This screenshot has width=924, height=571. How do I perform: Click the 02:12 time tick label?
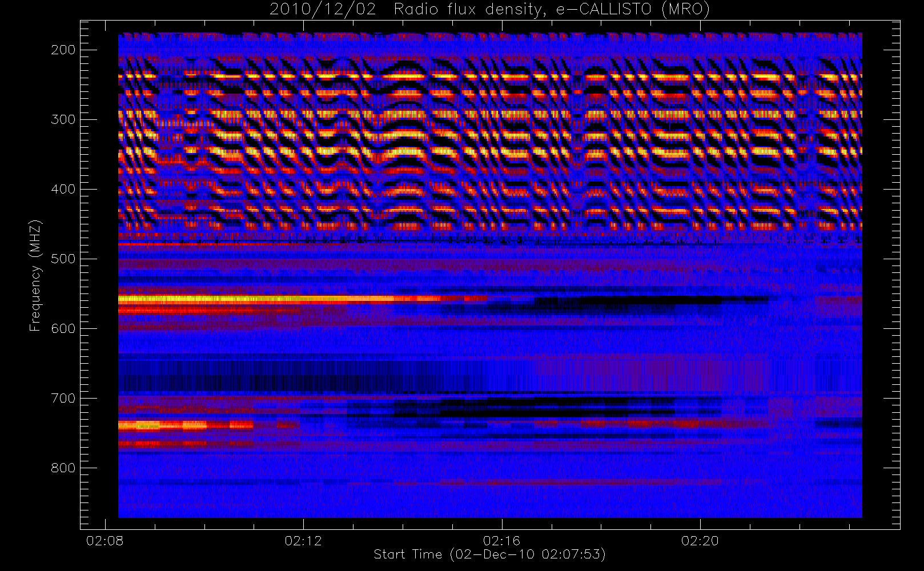click(x=303, y=540)
